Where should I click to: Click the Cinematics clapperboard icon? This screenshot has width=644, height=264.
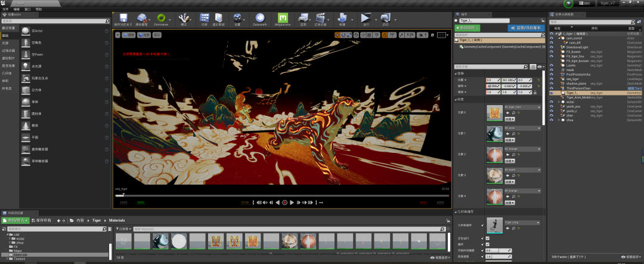320,18
